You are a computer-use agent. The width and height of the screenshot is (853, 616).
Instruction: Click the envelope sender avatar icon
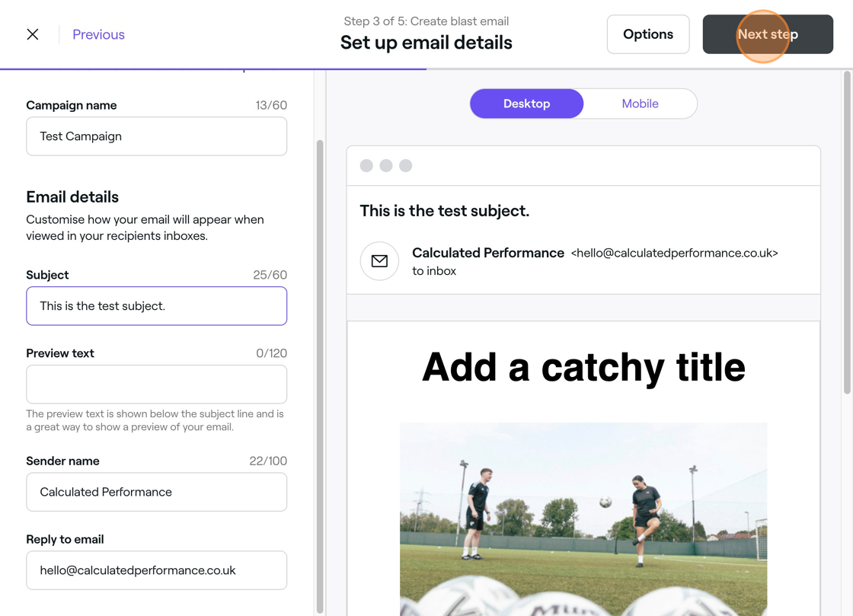point(379,261)
